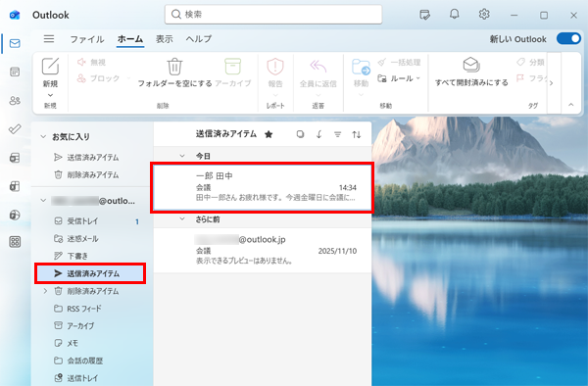Click the jump-down arrow icon in list header
The image size is (588, 386).
coord(318,134)
